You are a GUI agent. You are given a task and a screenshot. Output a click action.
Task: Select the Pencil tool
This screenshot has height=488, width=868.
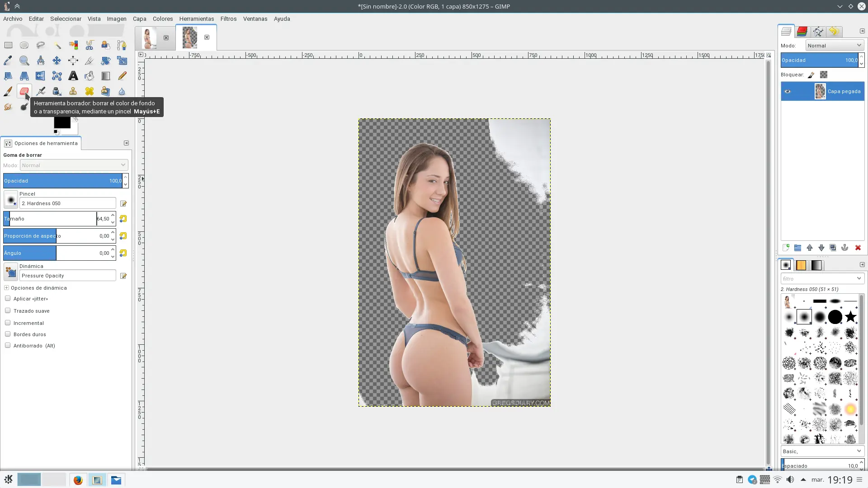coord(122,76)
